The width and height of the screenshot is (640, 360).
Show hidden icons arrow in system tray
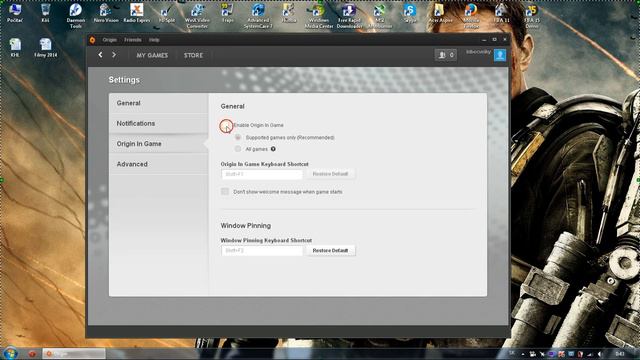[x=523, y=354]
